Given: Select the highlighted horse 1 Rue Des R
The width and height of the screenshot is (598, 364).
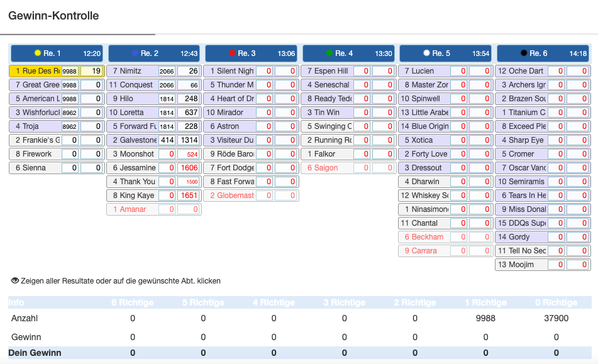Looking at the screenshot, I should point(57,71).
